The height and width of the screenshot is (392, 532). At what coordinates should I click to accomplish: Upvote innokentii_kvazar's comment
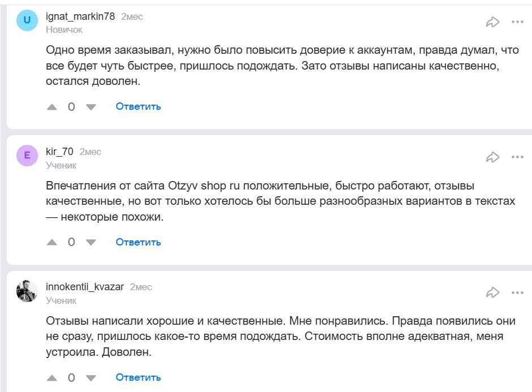click(52, 377)
